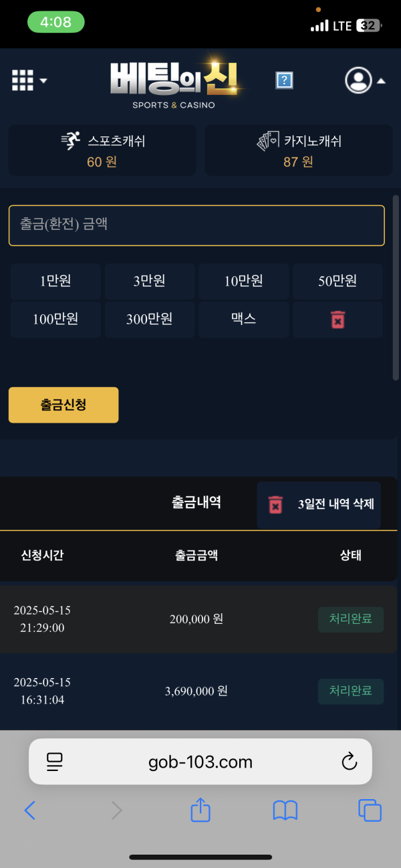
Task: Click the page vertical scrollbar
Action: coord(395,288)
